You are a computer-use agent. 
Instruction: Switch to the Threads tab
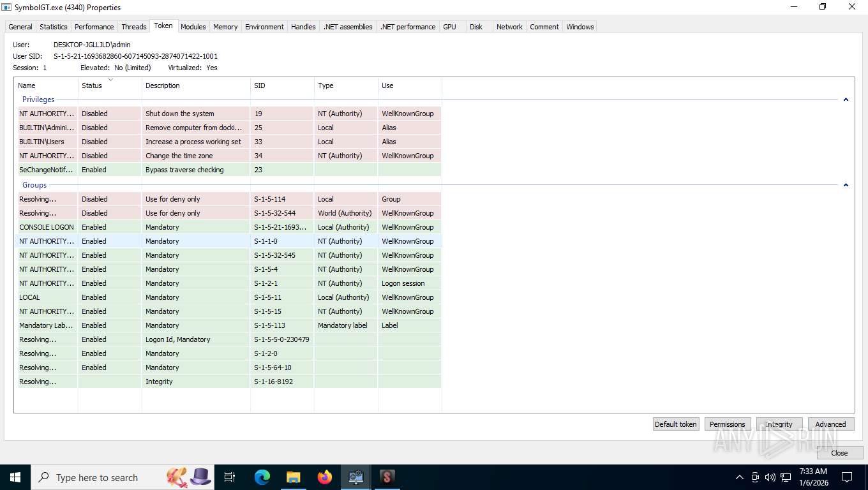click(134, 27)
